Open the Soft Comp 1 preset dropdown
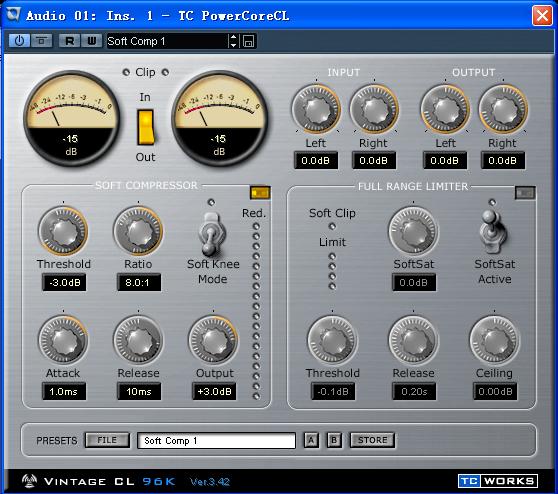Screen dimensions: 558x494 [x=167, y=41]
